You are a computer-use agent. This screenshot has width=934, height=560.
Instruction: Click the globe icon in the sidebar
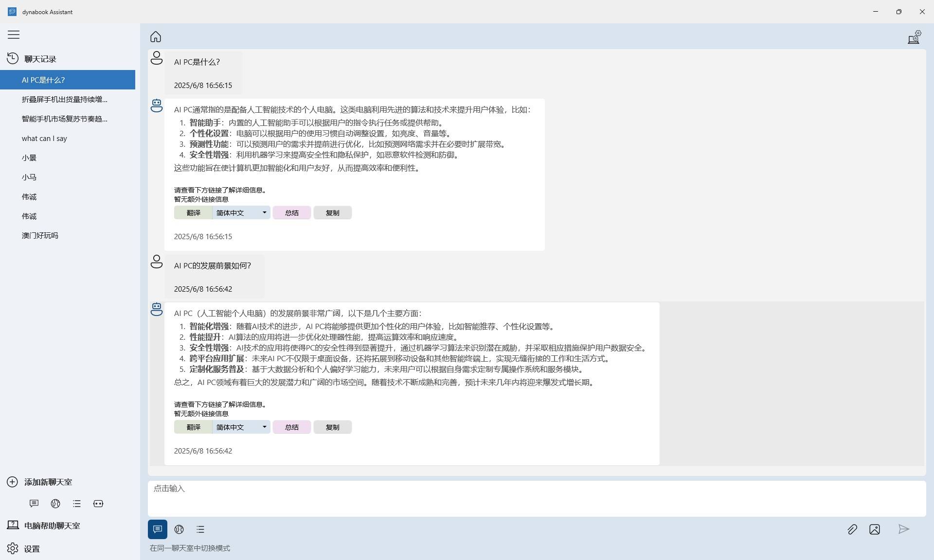coord(55,504)
